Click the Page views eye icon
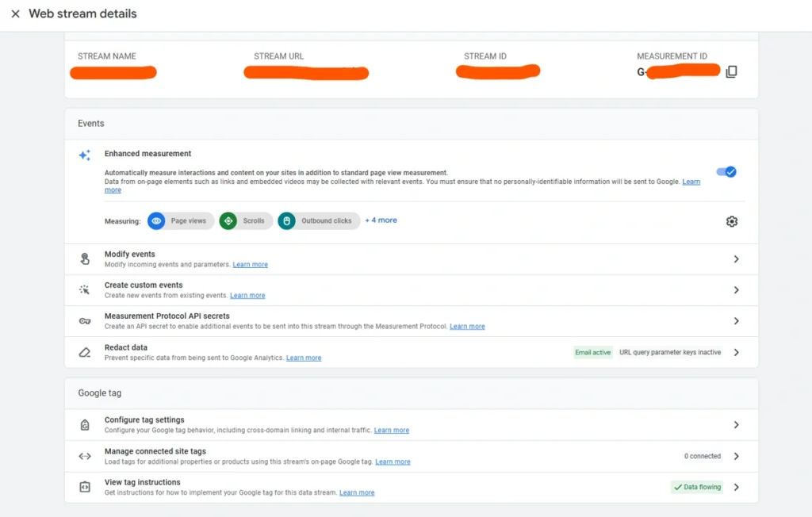The height and width of the screenshot is (517, 812). (x=156, y=220)
